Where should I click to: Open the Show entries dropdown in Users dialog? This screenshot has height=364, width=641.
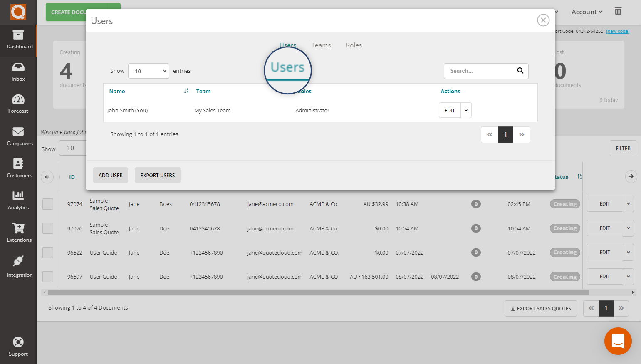pos(148,71)
